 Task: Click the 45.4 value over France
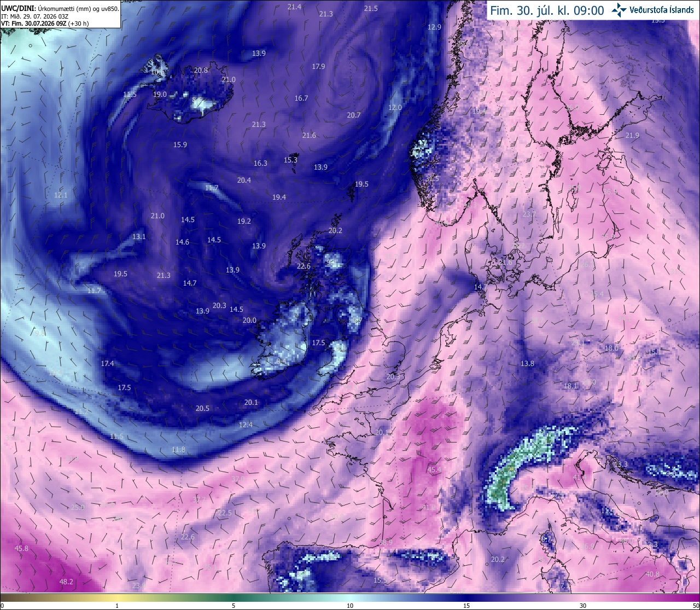click(x=434, y=470)
